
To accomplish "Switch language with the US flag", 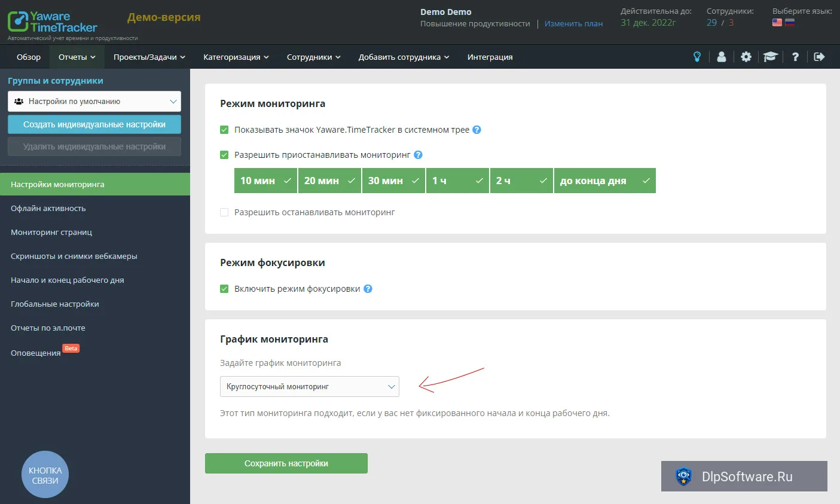I will [777, 23].
